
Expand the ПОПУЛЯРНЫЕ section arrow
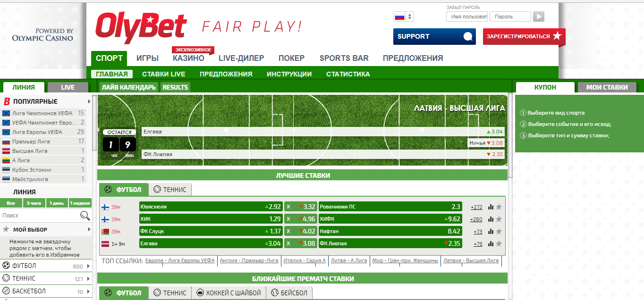point(89,101)
